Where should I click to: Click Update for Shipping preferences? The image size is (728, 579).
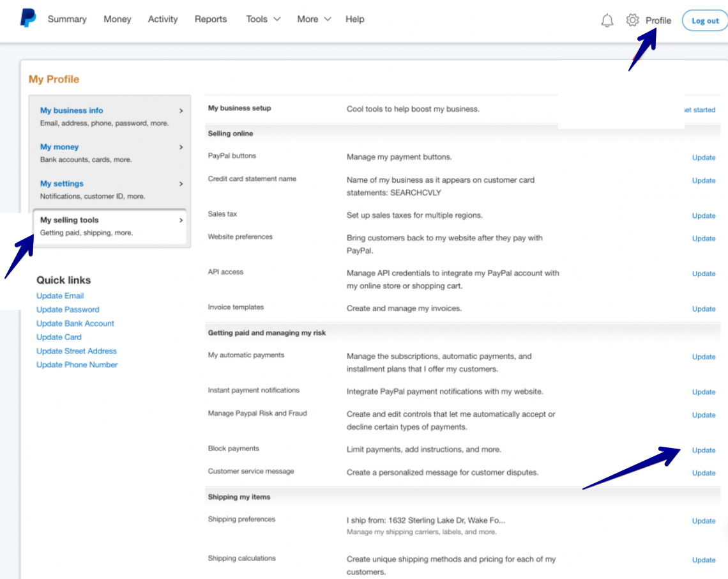pos(704,521)
